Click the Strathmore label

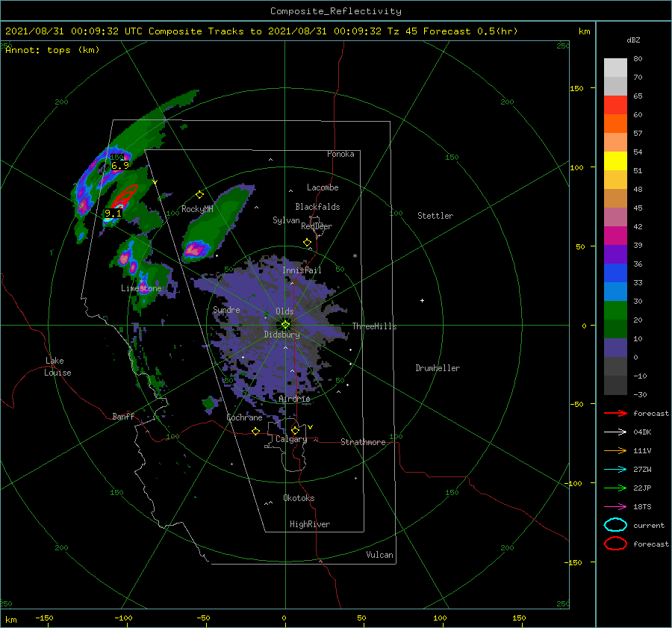[x=363, y=442]
